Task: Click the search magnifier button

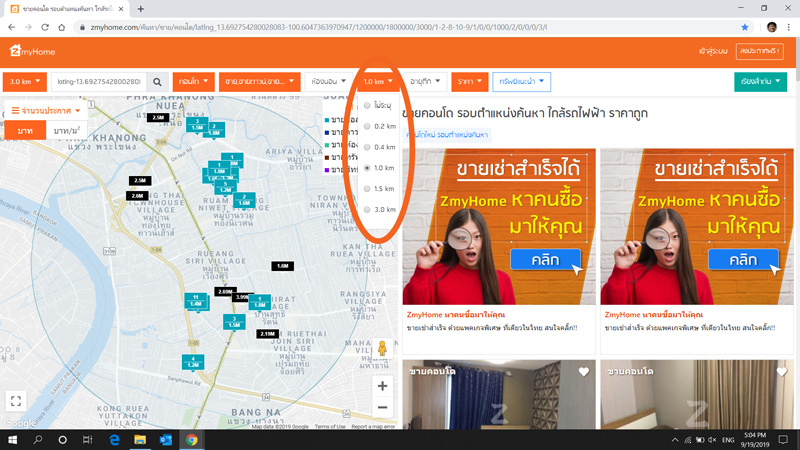Action: point(157,82)
